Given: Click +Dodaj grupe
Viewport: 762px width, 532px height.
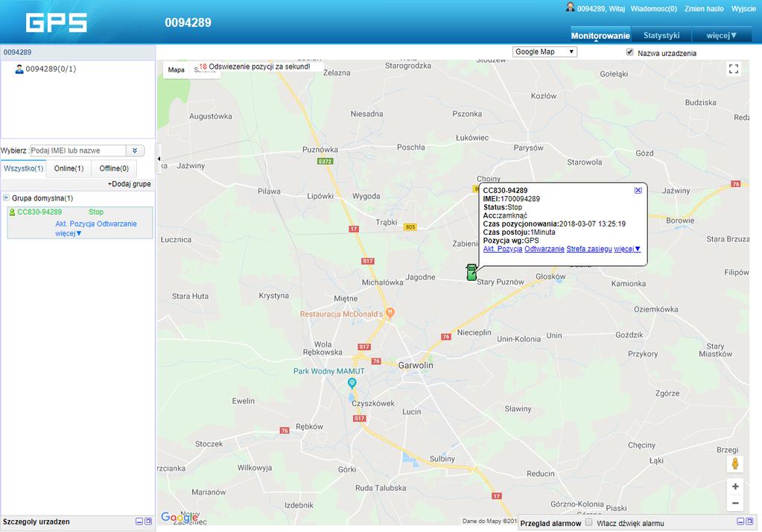Looking at the screenshot, I should tap(130, 184).
